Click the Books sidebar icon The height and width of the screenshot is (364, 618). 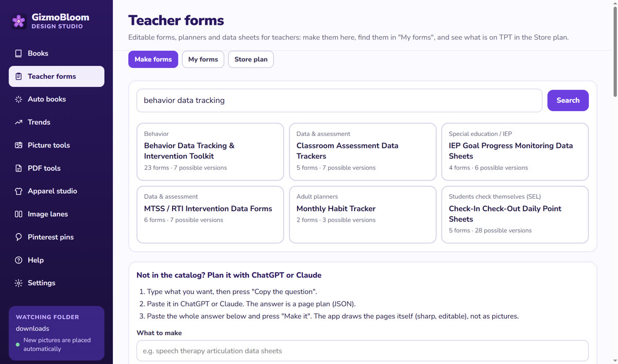point(19,54)
